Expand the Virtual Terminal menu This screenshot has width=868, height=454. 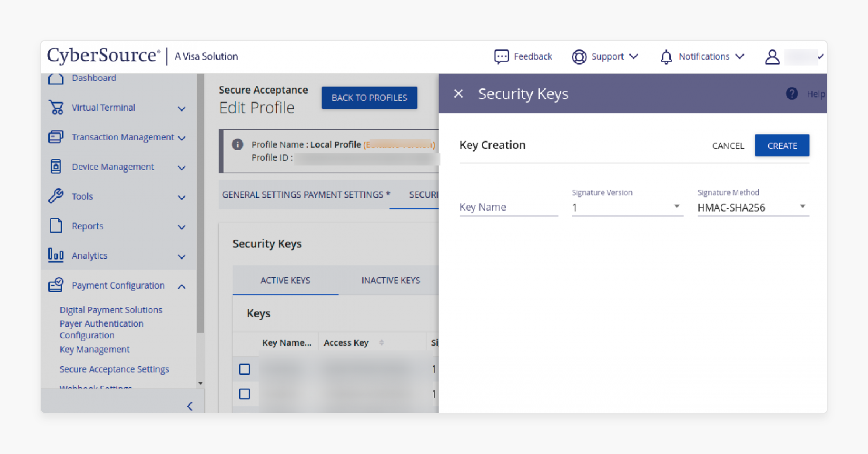[x=182, y=108]
